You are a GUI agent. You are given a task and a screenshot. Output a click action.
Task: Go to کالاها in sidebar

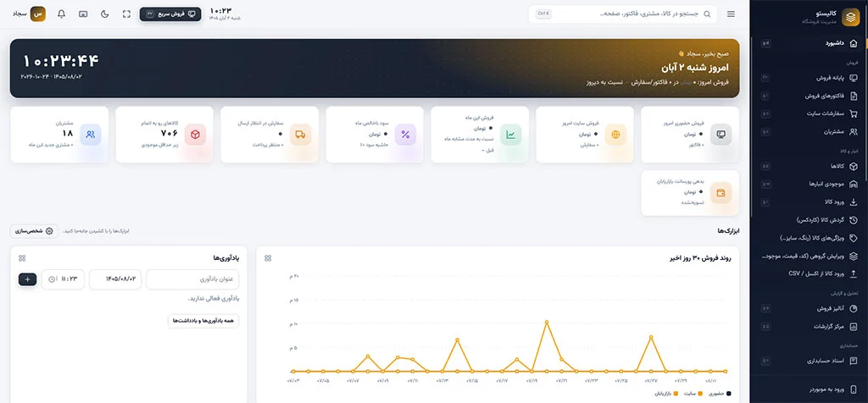tap(809, 166)
